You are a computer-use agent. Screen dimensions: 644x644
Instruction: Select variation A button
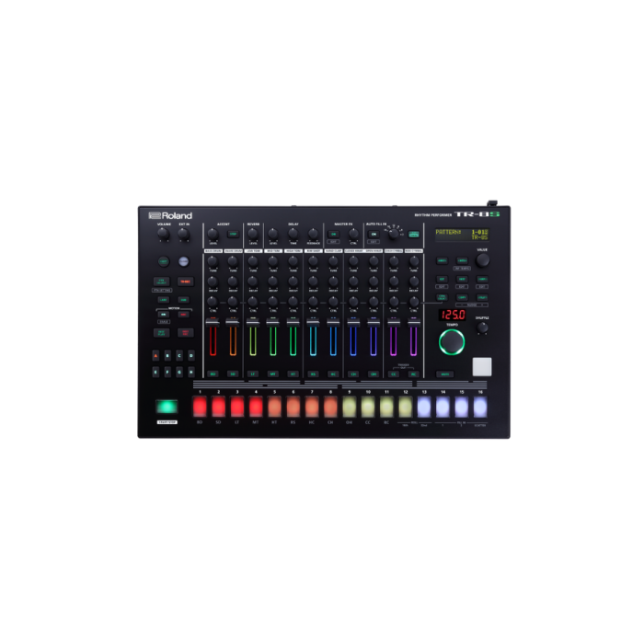155,356
